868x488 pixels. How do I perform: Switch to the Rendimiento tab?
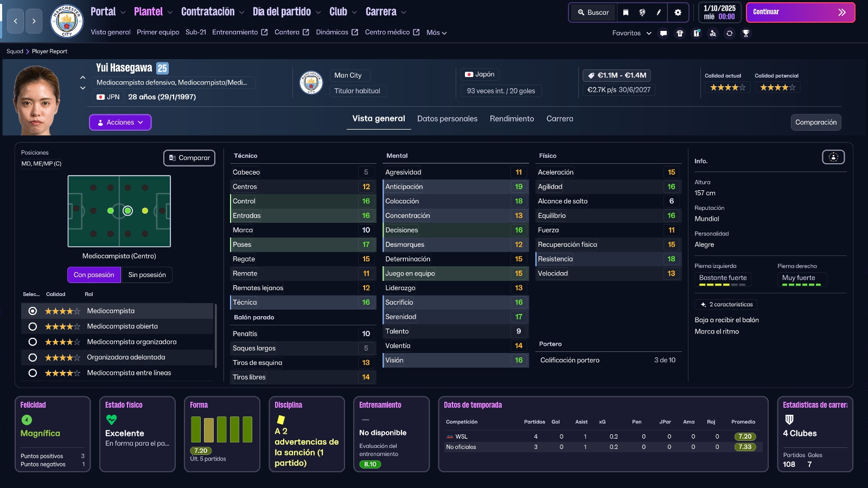pos(512,119)
